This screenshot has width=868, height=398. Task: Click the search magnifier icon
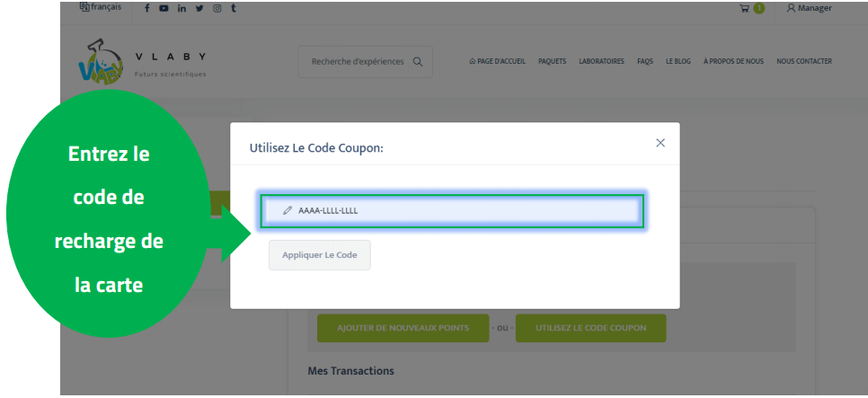(418, 62)
